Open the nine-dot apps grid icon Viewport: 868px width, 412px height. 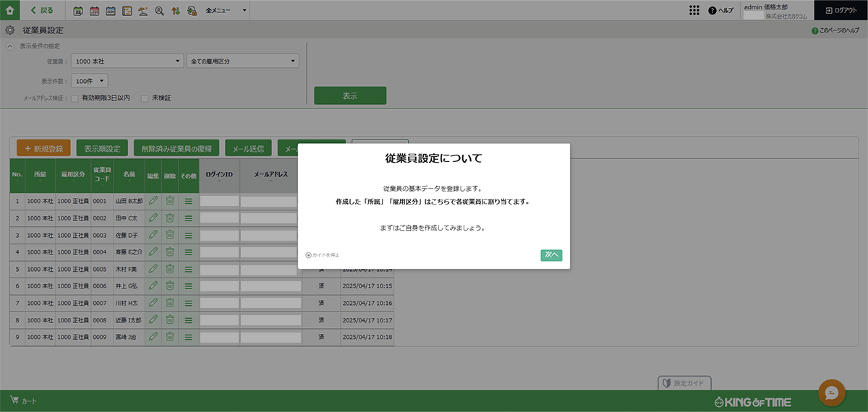pos(694,10)
